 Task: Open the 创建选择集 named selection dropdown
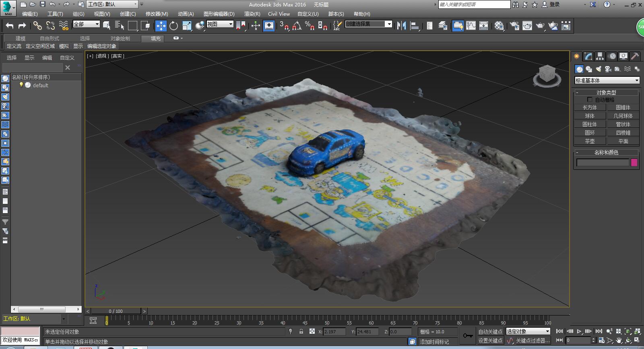(368, 24)
